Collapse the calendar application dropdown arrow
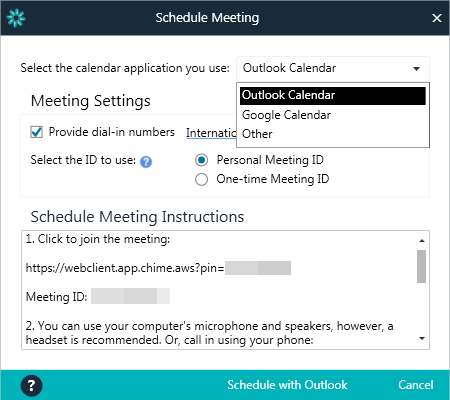 coord(416,69)
